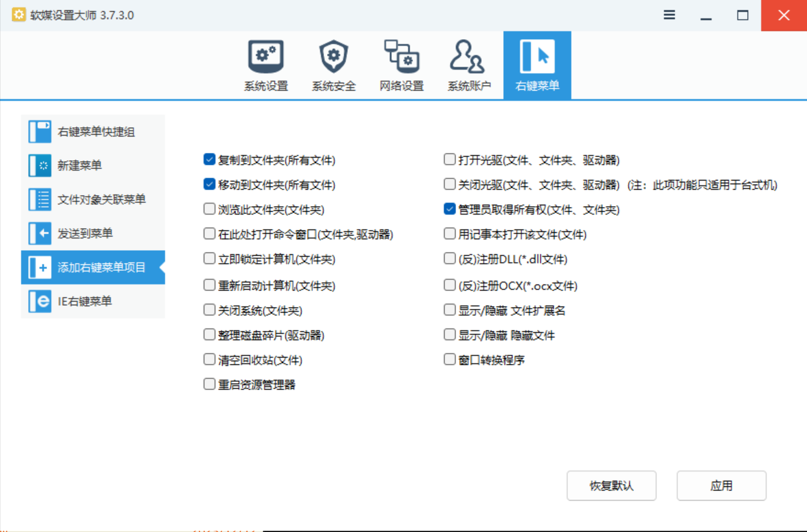This screenshot has height=532, width=807.
Task: Switch to 系统安全 tab label
Action: point(334,86)
